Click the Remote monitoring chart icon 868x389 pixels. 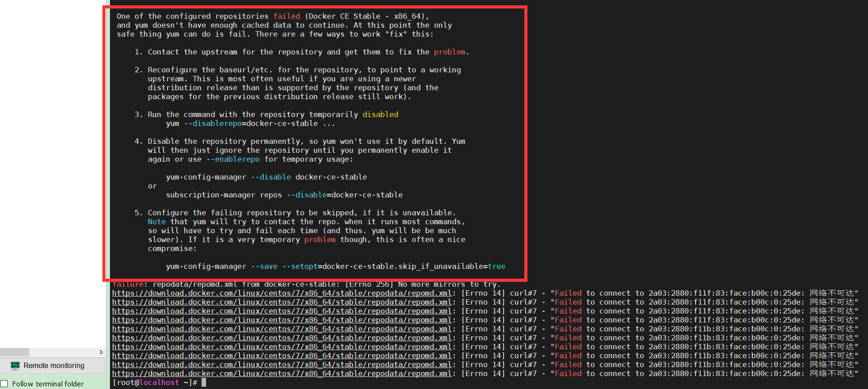[15, 366]
